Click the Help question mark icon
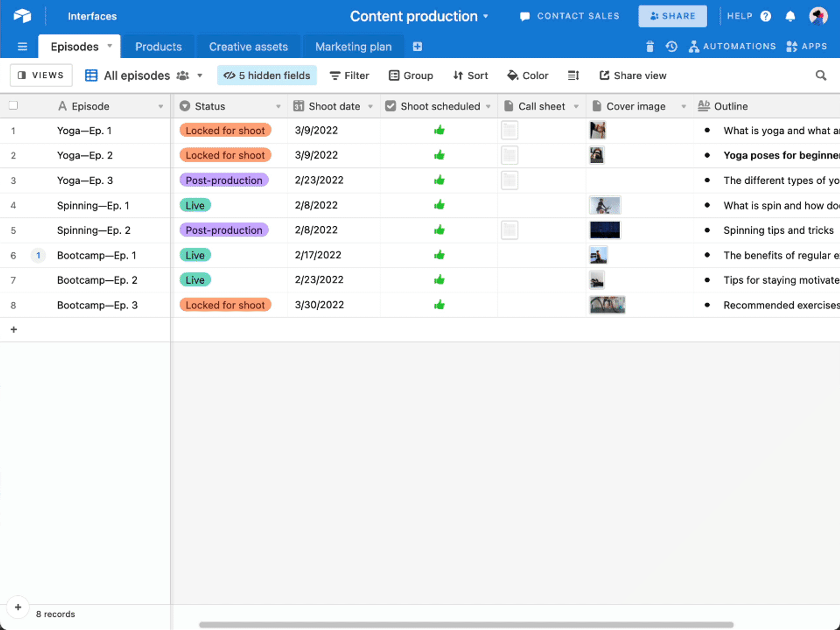 pos(766,16)
